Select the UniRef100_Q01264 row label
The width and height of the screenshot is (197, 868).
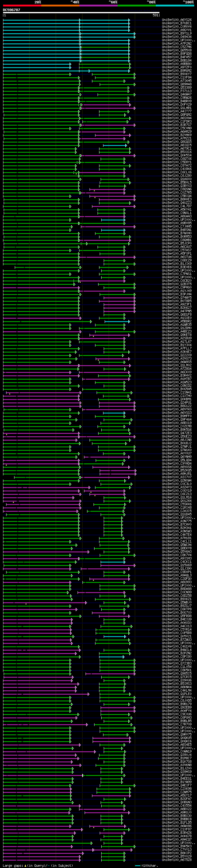click(177, 501)
